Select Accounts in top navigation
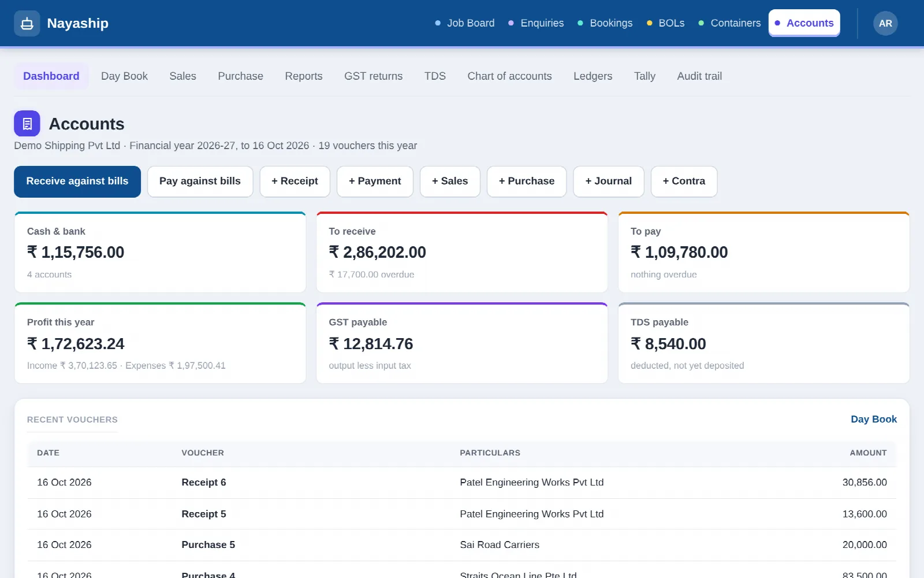The width and height of the screenshot is (924, 578). coord(804,23)
